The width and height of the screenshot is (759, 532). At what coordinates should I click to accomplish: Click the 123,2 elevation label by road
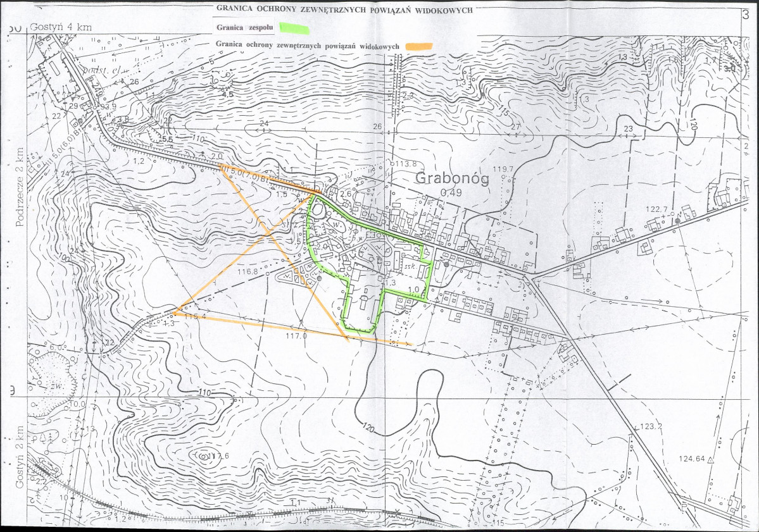point(651,426)
